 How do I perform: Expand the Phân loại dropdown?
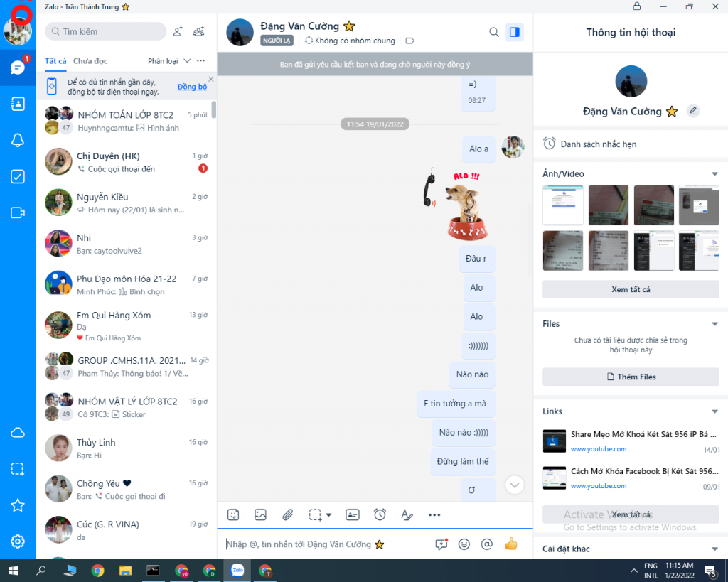[169, 61]
